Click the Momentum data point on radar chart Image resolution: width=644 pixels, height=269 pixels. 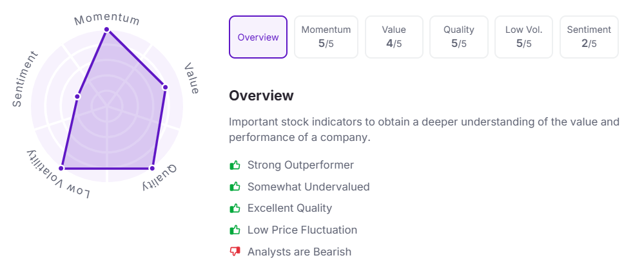tap(107, 29)
